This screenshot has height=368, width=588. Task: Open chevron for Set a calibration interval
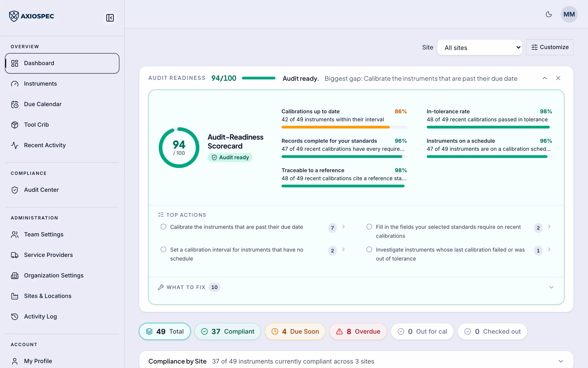[x=343, y=250]
